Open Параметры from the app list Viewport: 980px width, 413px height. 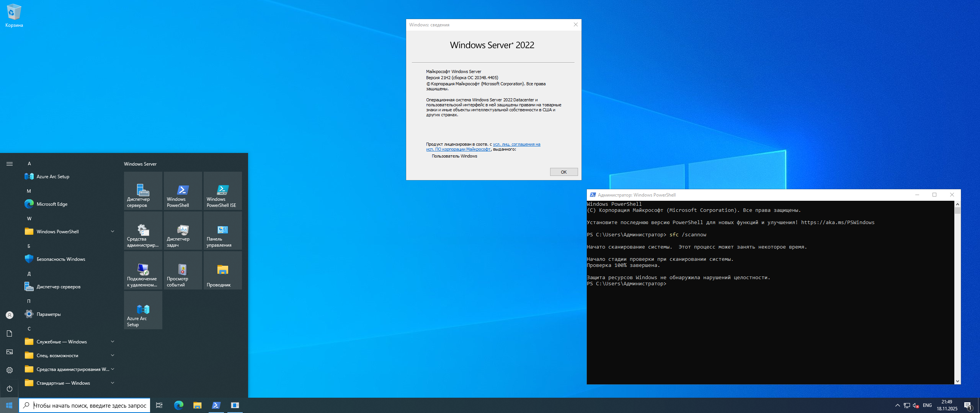48,314
